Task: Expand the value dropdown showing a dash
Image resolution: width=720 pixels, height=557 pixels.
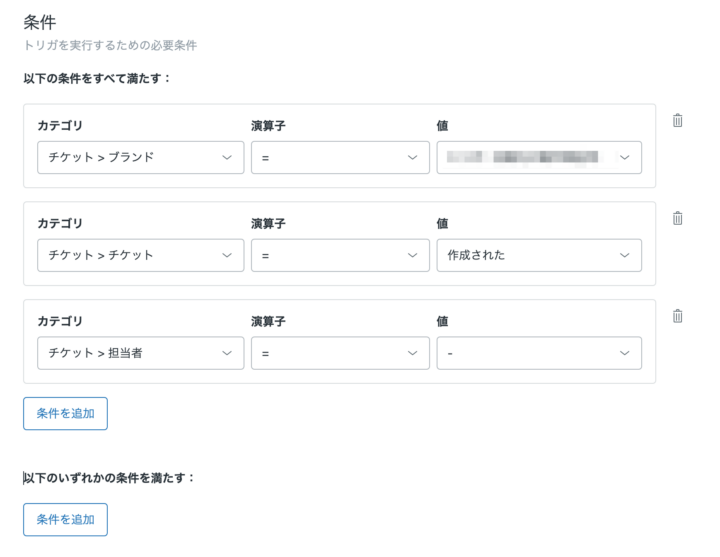Action: tap(539, 353)
